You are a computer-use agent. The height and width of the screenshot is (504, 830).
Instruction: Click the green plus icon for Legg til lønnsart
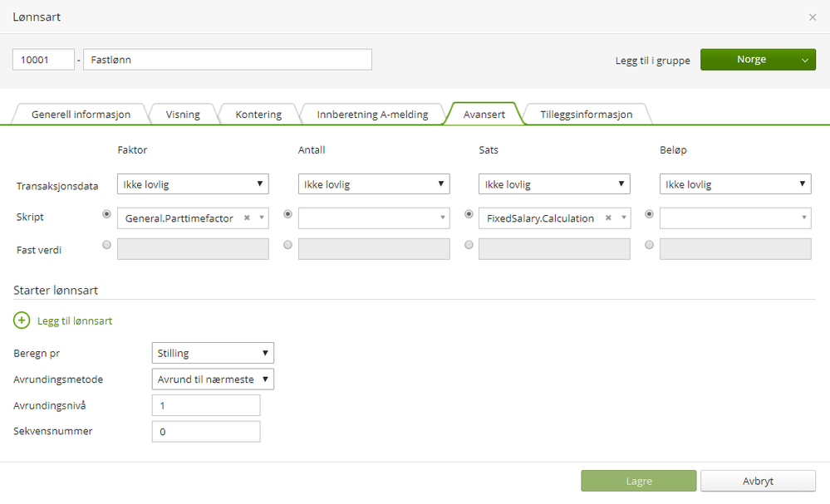22,321
